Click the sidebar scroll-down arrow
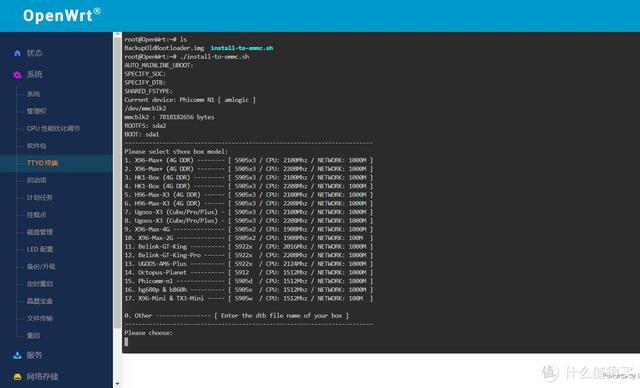Screen dimensions: 640x388 118,384
